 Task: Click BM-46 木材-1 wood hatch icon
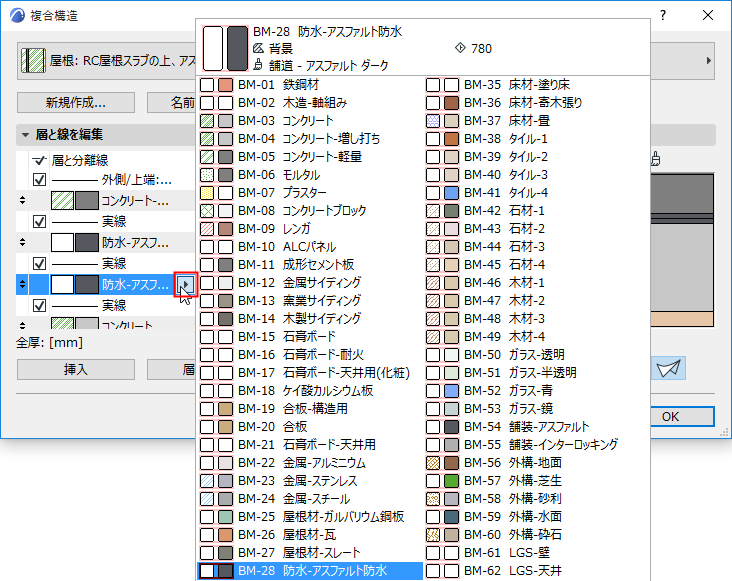point(433,283)
